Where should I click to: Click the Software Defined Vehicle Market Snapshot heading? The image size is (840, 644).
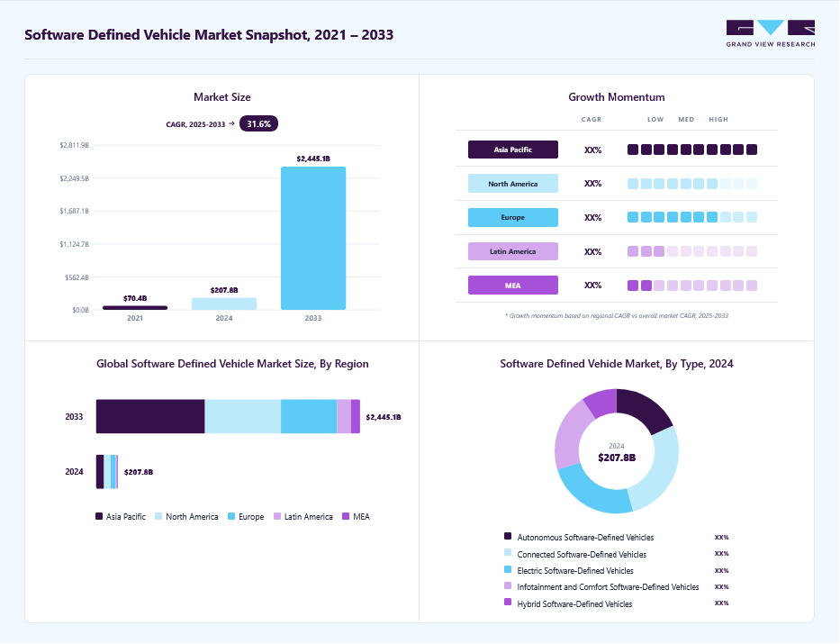pos(209,35)
